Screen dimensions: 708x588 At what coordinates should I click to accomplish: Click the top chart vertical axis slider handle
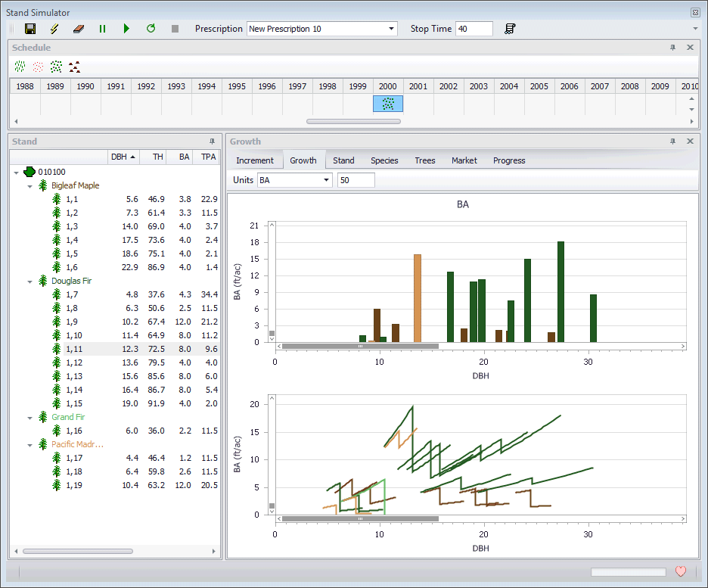[272, 333]
